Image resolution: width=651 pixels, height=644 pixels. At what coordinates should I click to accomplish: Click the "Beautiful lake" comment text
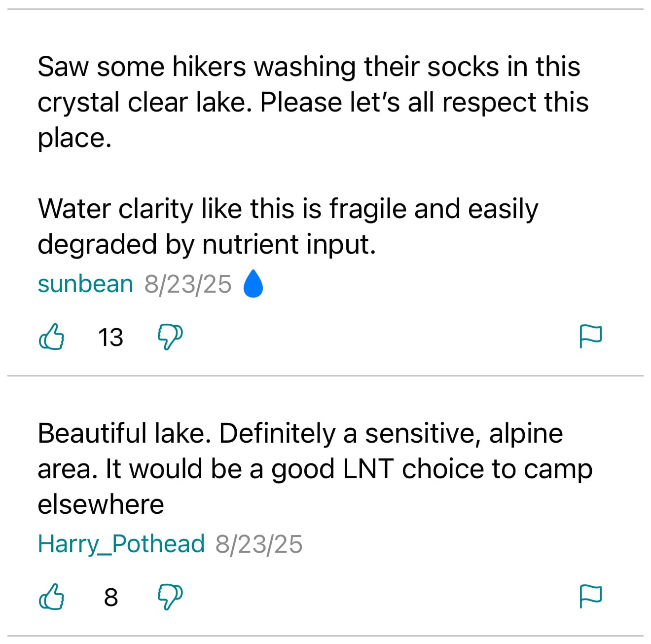tap(123, 434)
